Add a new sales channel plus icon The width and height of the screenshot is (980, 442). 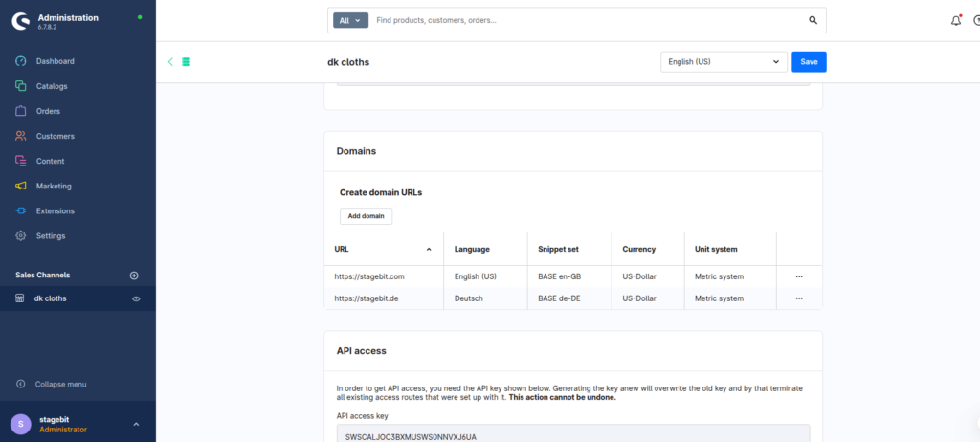tap(134, 276)
